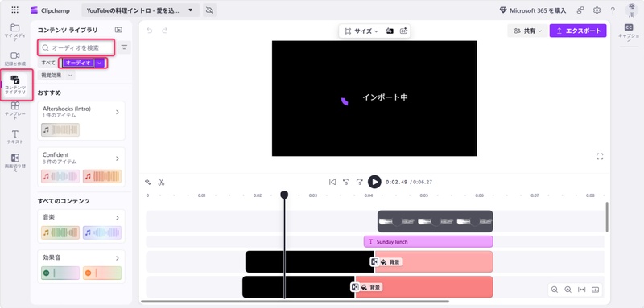This screenshot has height=308, width=644.
Task: Open the 画面切り替え sidebar tab
Action: [x=15, y=162]
